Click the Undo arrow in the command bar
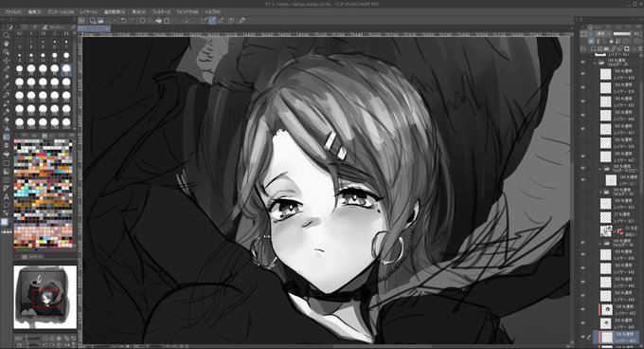Viewport: 644px width, 349px height. click(123, 20)
